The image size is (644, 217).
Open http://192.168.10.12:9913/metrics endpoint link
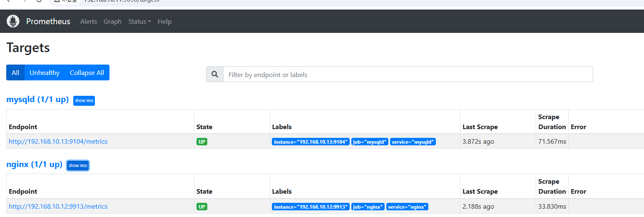[58, 206]
